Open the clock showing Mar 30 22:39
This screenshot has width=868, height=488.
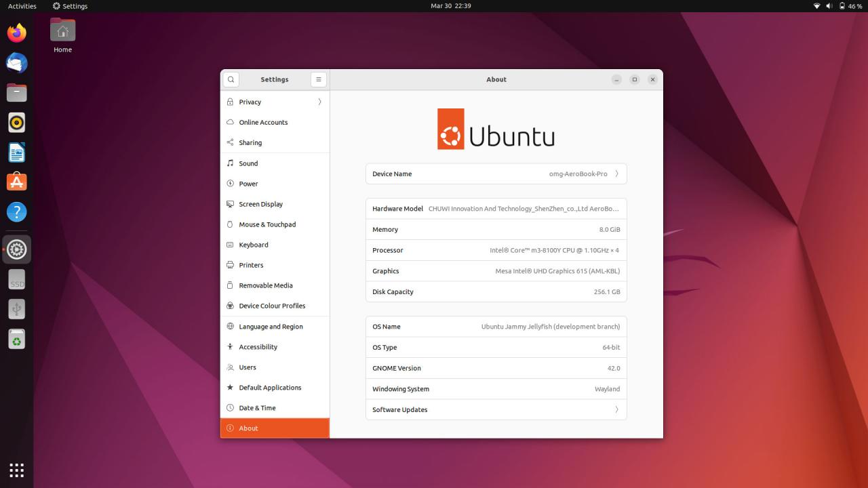tap(450, 5)
